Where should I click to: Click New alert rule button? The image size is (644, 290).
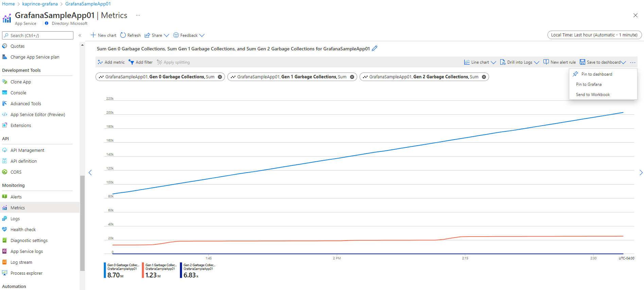coord(559,62)
